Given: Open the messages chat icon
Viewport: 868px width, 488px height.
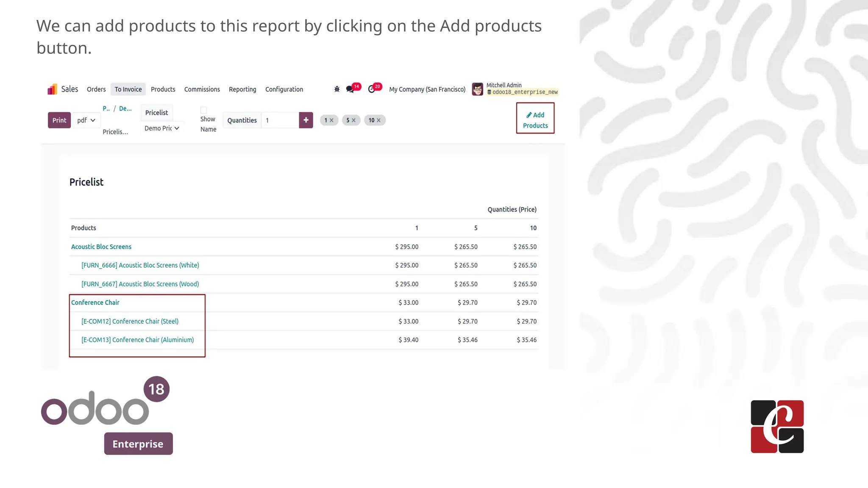Looking at the screenshot, I should (350, 89).
